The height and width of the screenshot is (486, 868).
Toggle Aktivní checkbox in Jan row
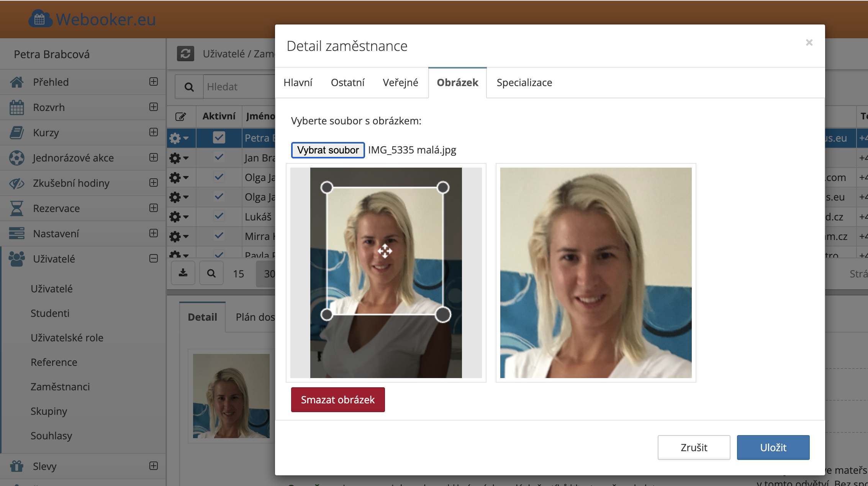(x=219, y=157)
